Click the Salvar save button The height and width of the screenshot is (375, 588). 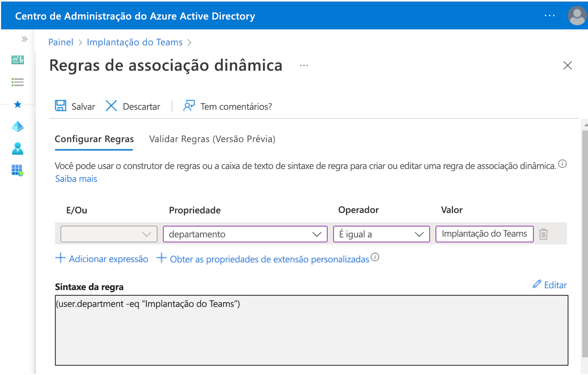[x=75, y=106]
